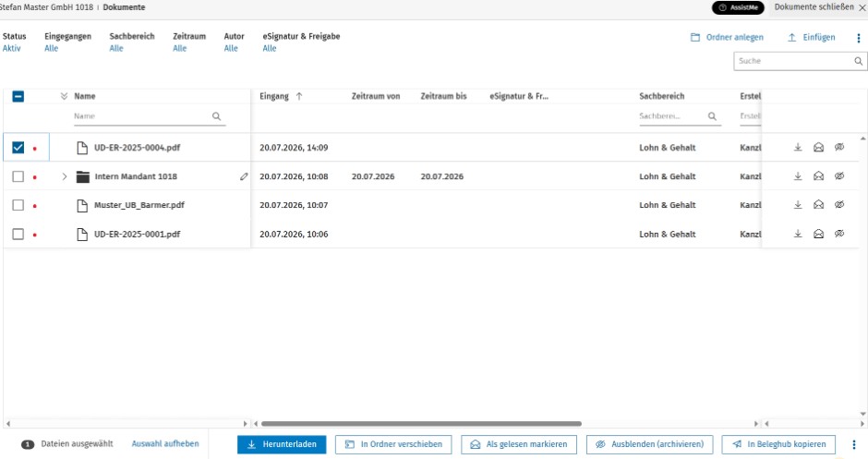The image size is (868, 459).
Task: Click Ausblenden (archivieren)
Action: point(649,444)
